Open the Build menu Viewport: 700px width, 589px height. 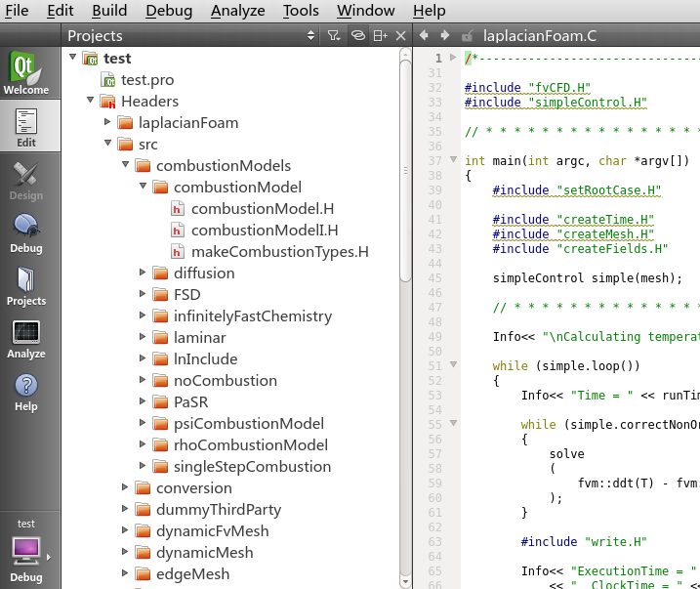pos(109,11)
